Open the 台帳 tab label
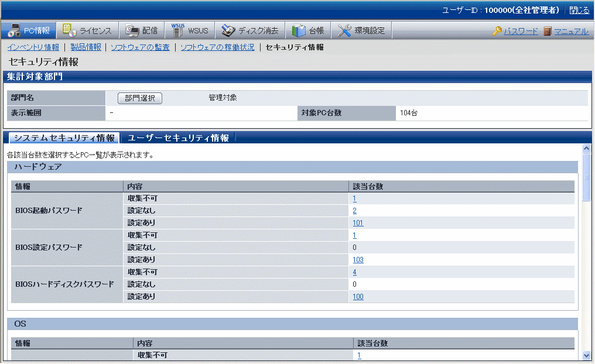The width and height of the screenshot is (595, 364). tap(316, 30)
